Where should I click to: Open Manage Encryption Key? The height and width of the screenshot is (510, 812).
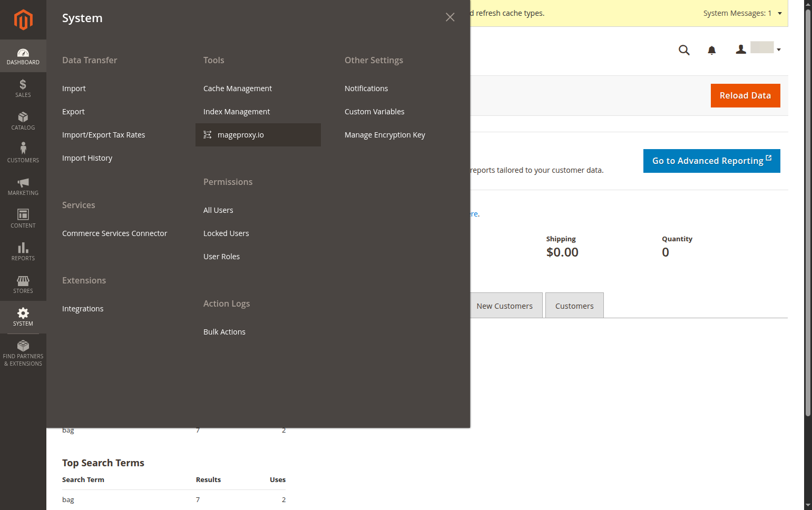click(x=385, y=135)
